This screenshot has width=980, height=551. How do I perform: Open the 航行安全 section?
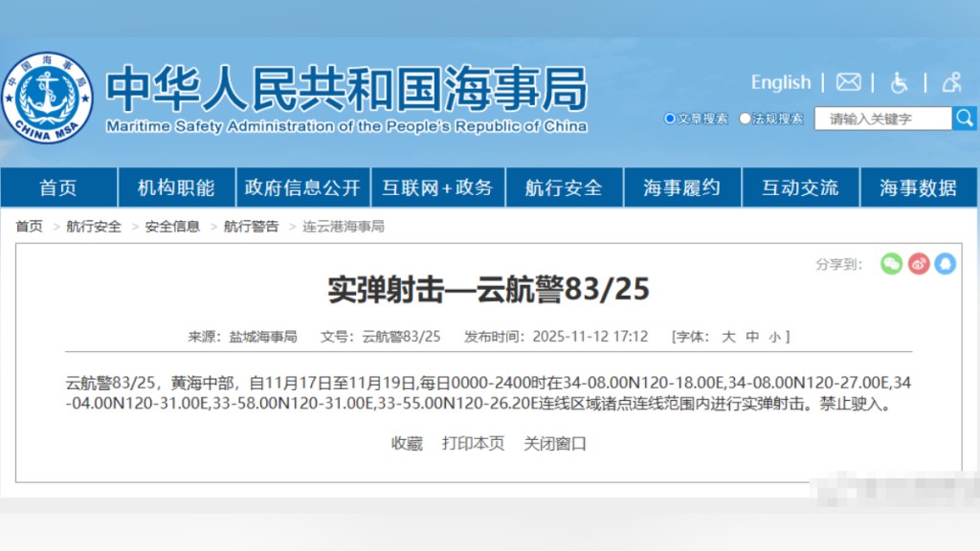[x=564, y=188]
